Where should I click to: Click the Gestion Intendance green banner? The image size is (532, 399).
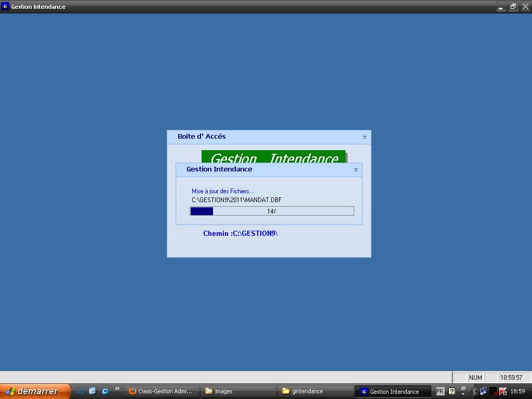pyautogui.click(x=273, y=156)
